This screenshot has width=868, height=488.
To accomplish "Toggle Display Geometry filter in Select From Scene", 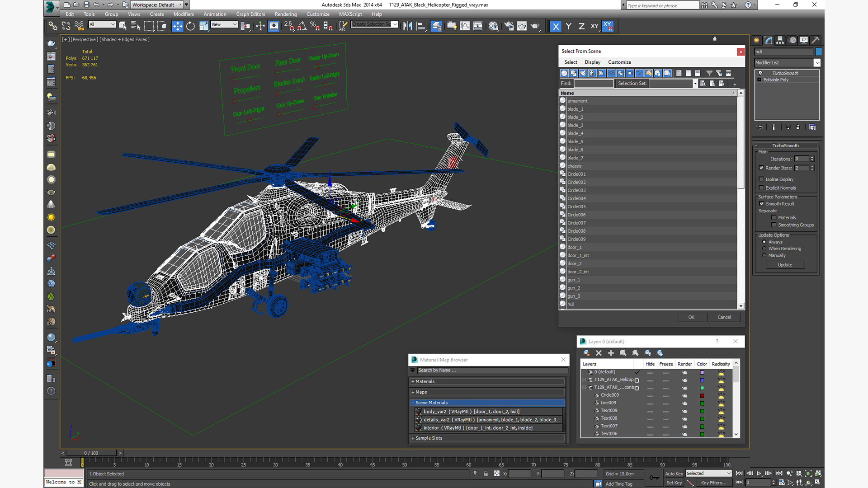I will (x=564, y=73).
